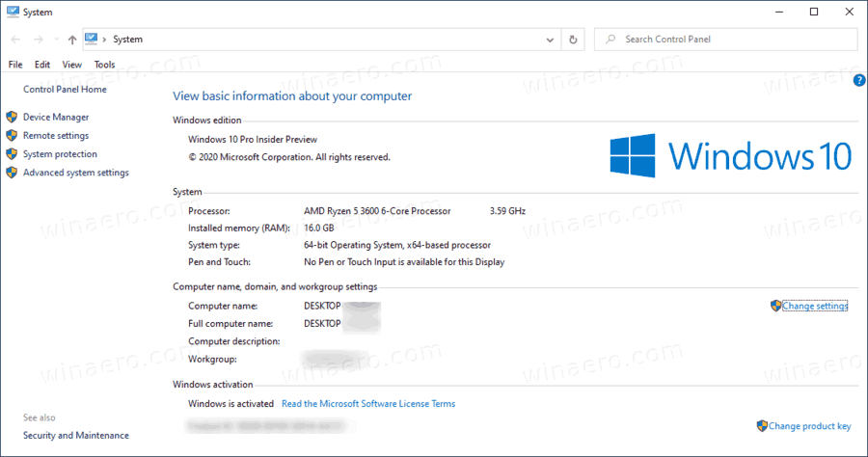Click the '© 2020 Microsoft Corporation' copyright text

289,157
